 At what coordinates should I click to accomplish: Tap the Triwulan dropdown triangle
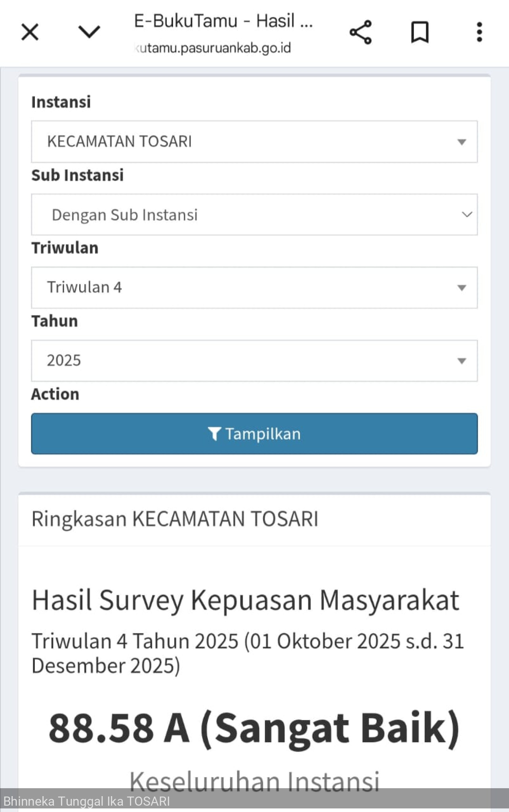pyautogui.click(x=461, y=288)
